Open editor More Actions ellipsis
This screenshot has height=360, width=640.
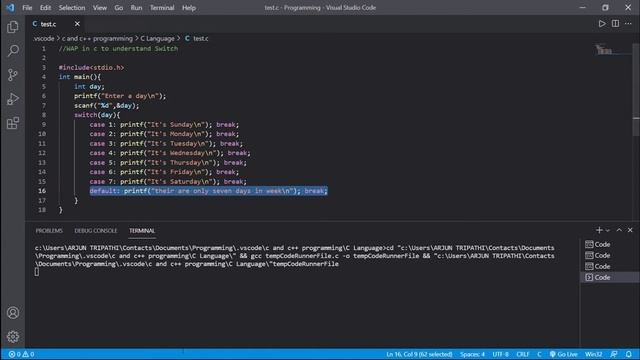[x=628, y=24]
